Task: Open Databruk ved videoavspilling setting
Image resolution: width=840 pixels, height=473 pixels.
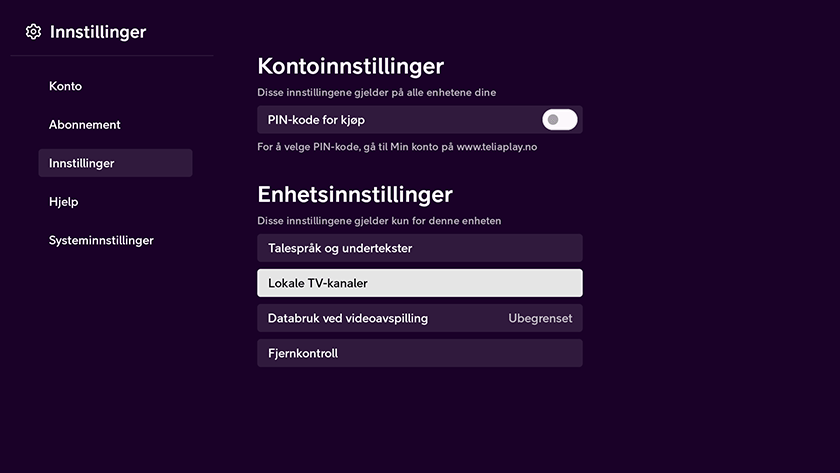Action: click(x=419, y=318)
